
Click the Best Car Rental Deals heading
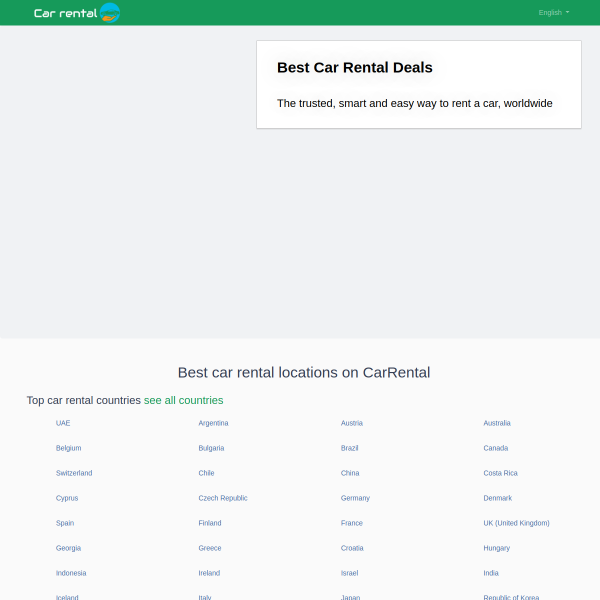pyautogui.click(x=355, y=67)
